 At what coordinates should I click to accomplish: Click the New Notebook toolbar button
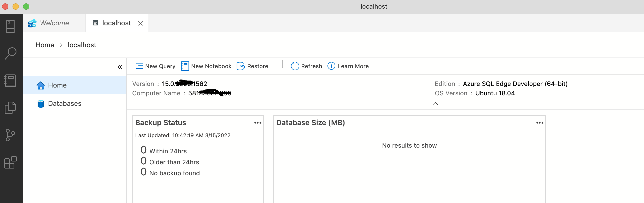coord(206,66)
